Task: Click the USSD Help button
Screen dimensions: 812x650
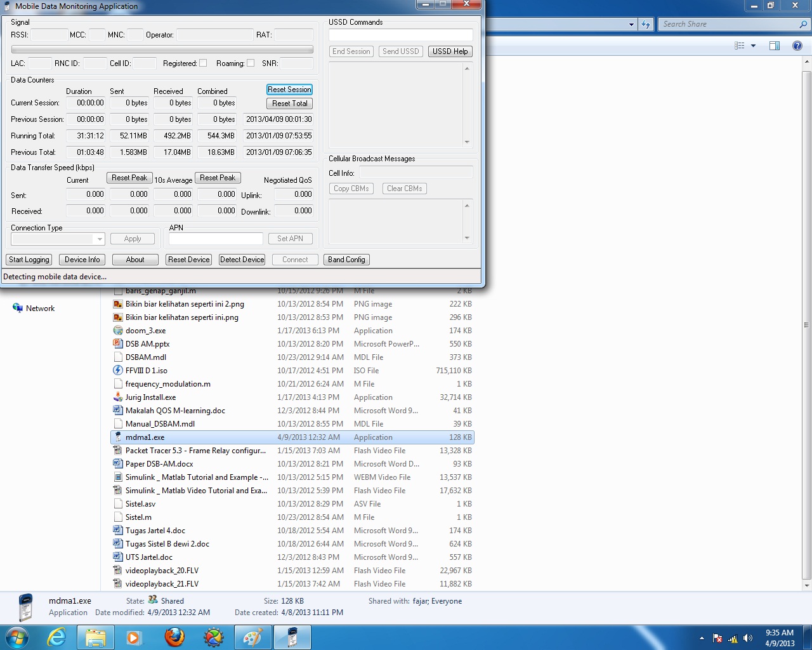Action: coord(450,51)
